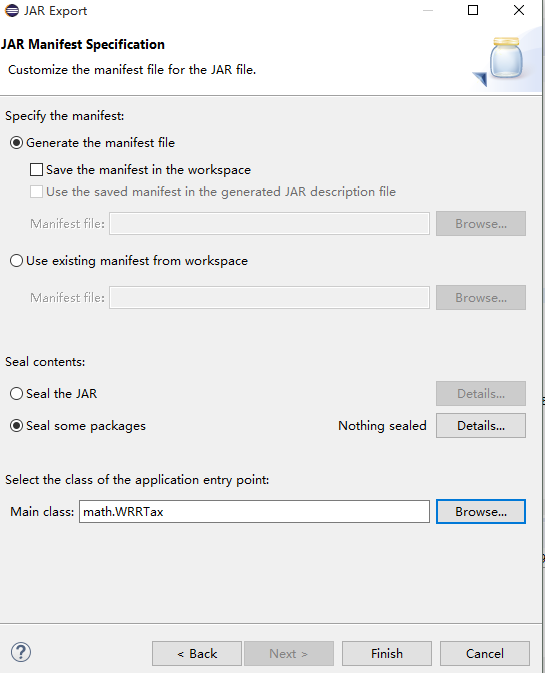Click the help question mark icon
545x673 pixels.
[21, 652]
